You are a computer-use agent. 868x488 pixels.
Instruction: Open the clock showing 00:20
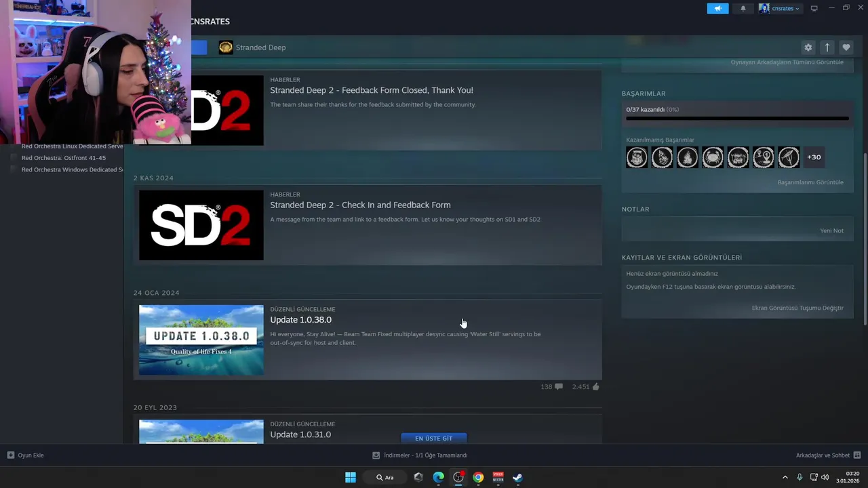[848, 477]
